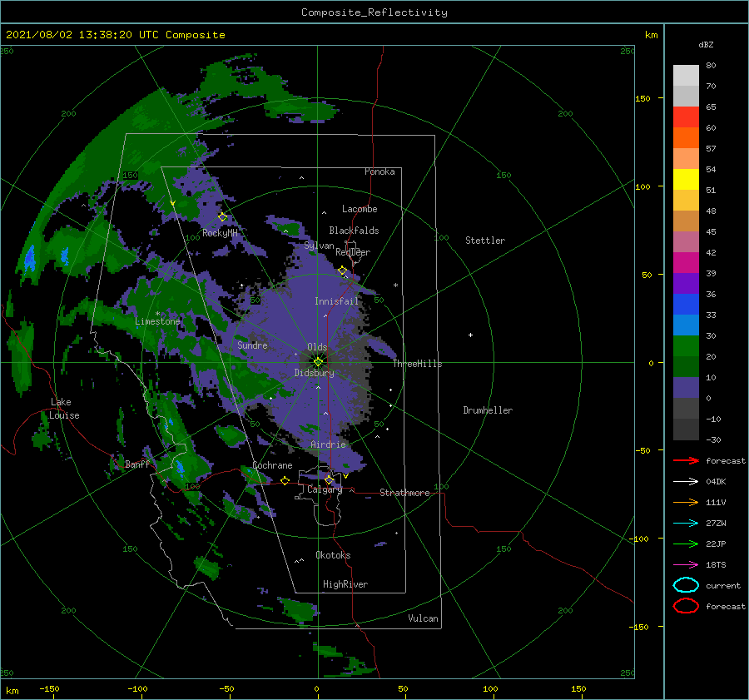Click the Sundre town label
The height and width of the screenshot is (700, 749).
[252, 345]
